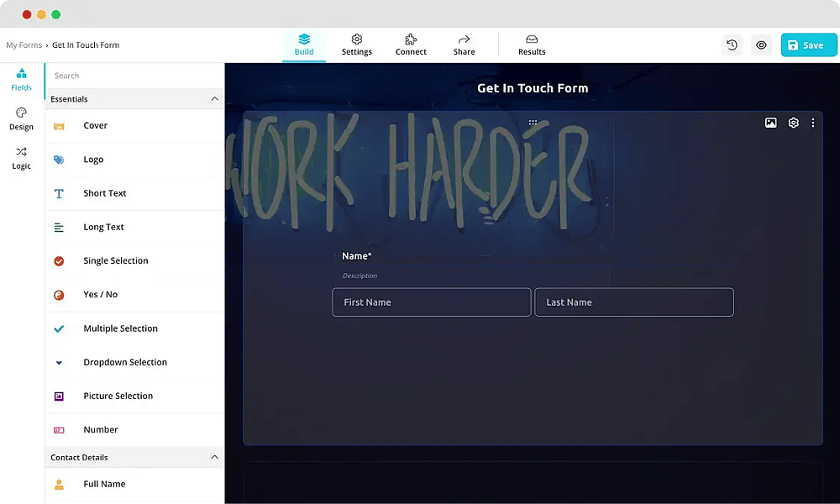Add the Logo field icon
The image size is (840, 504).
click(59, 160)
